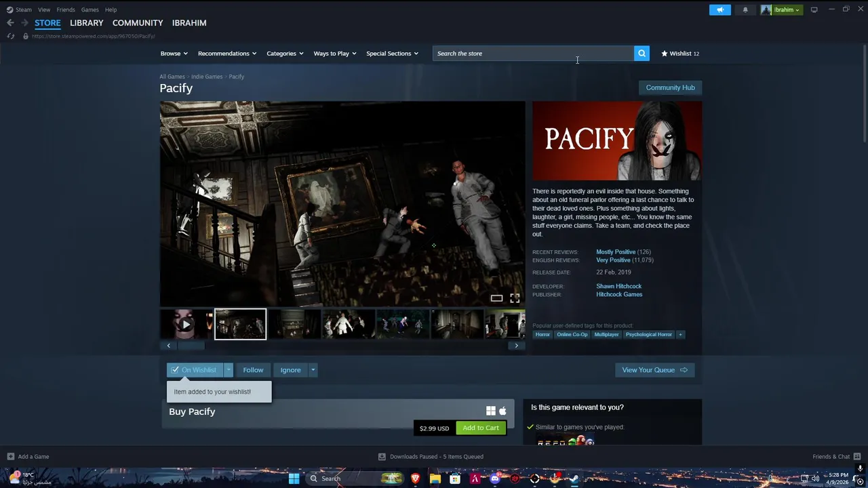Open the Wishlist star link
This screenshot has height=488, width=868.
point(680,54)
